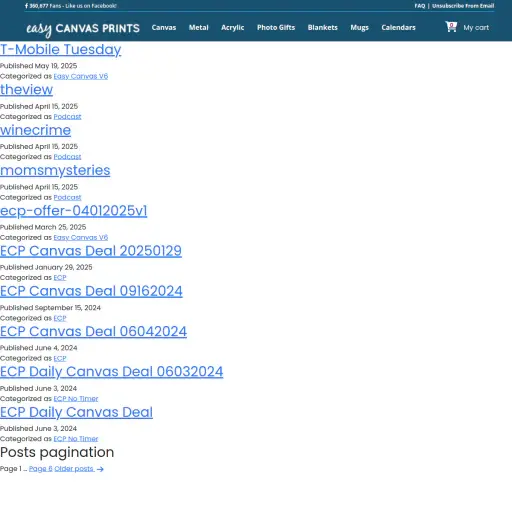Click Podcast category under winecrime

[67, 157]
